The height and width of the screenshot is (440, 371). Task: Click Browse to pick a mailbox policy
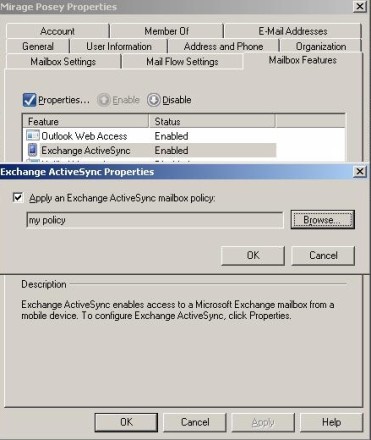coord(322,220)
